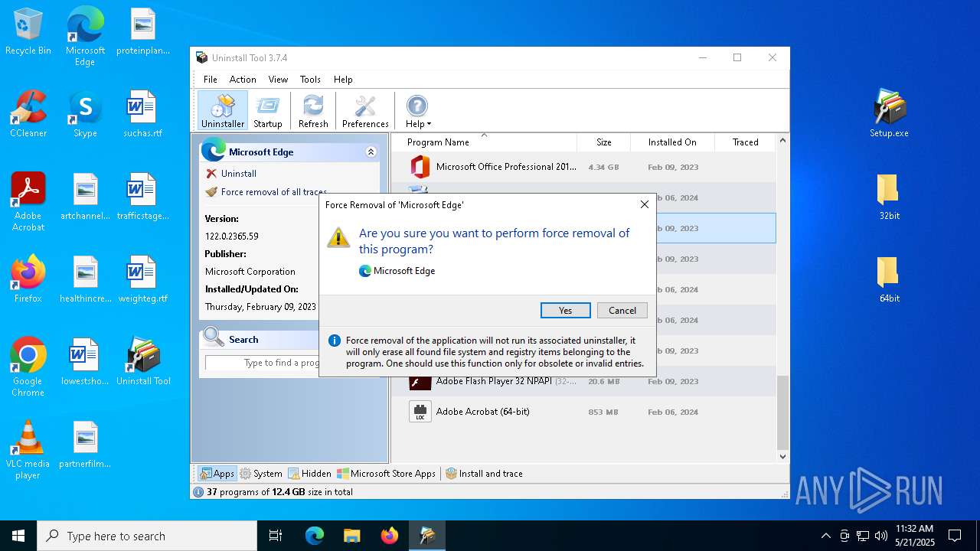980x551 pixels.
Task: Select Adobe Flash Player 32 NPAPI row
Action: pyautogui.click(x=584, y=381)
